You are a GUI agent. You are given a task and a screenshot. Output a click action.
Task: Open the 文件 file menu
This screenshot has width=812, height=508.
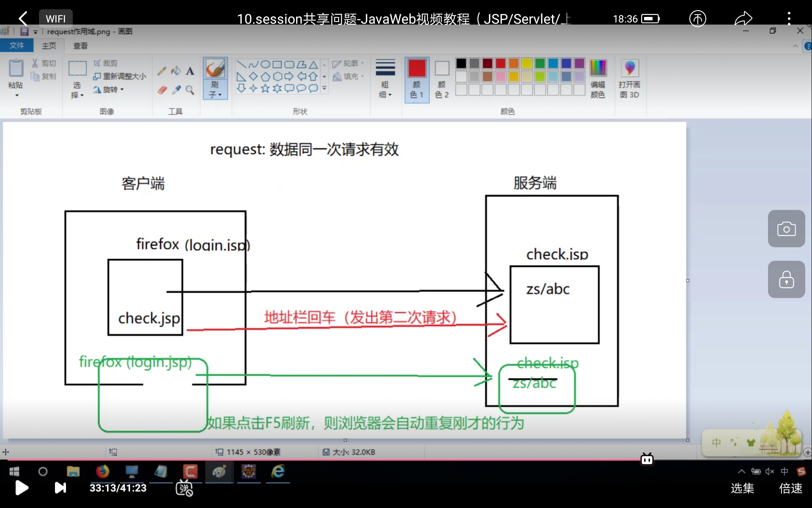click(16, 45)
